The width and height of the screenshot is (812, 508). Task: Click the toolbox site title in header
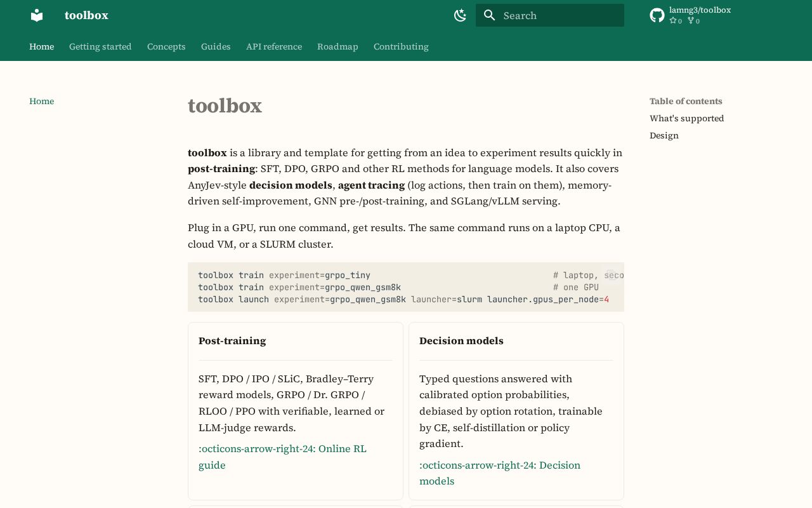tap(86, 15)
